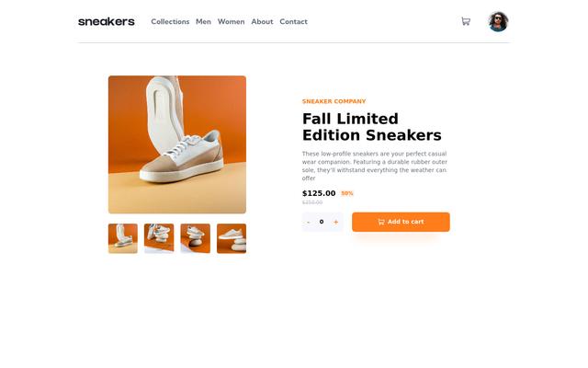Select the first product thumbnail
588x368 pixels.
[123, 238]
